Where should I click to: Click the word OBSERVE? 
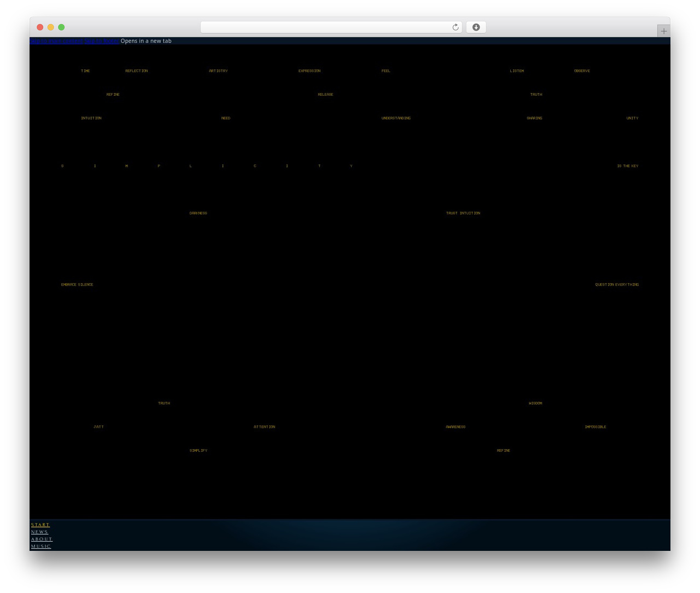pos(582,71)
